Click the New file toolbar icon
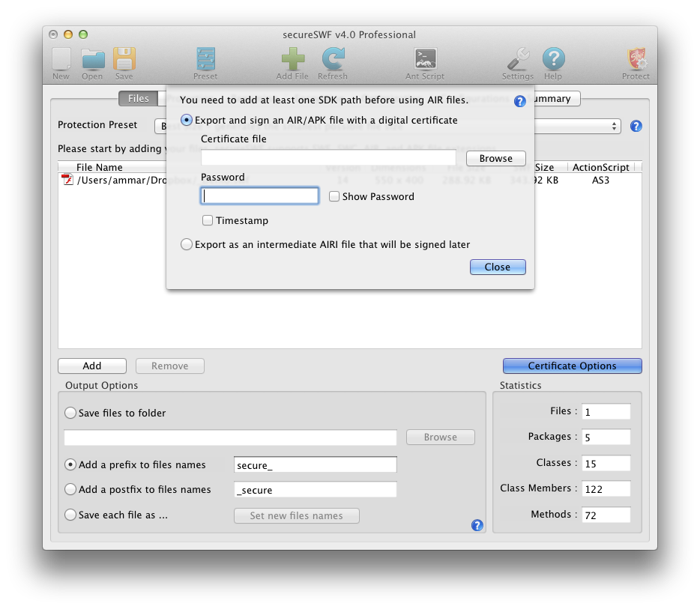700x609 pixels. tap(61, 61)
